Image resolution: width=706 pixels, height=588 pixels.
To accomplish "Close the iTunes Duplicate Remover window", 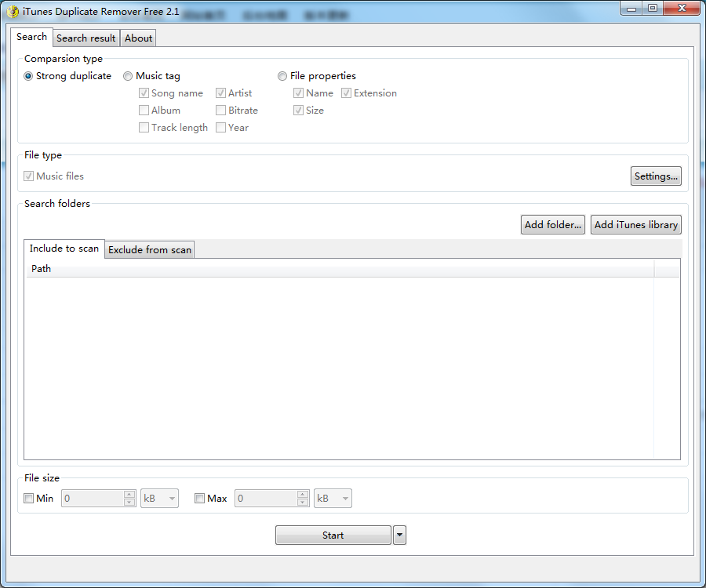I will click(682, 8).
